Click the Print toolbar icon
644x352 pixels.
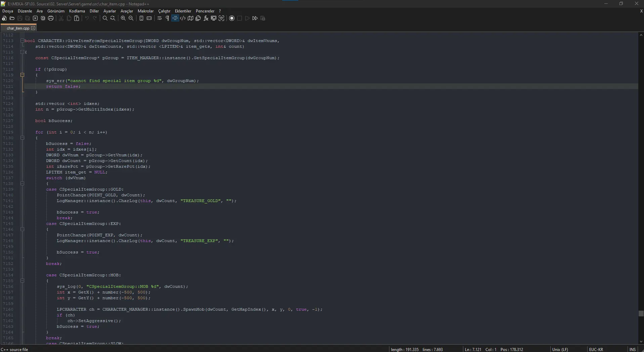[51, 18]
